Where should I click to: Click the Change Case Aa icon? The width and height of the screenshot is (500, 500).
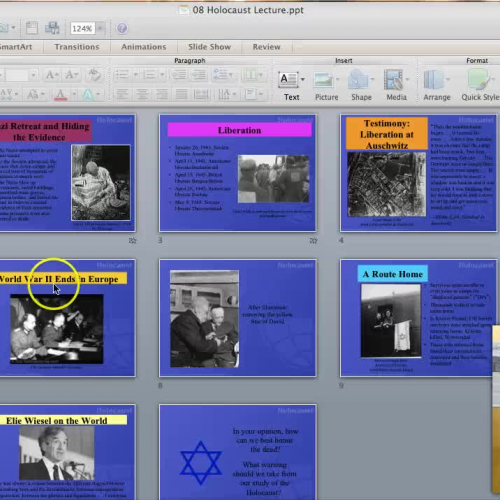pos(33,95)
